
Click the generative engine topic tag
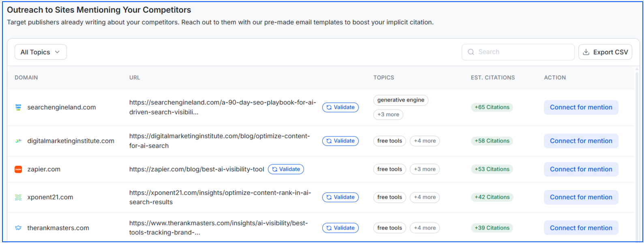pos(401,100)
